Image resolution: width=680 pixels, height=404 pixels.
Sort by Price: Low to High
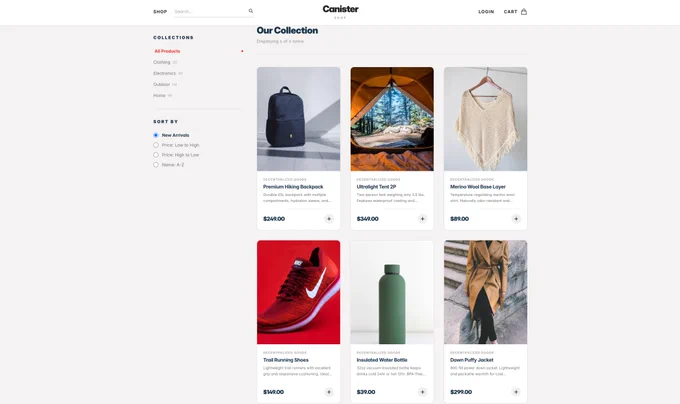click(156, 145)
